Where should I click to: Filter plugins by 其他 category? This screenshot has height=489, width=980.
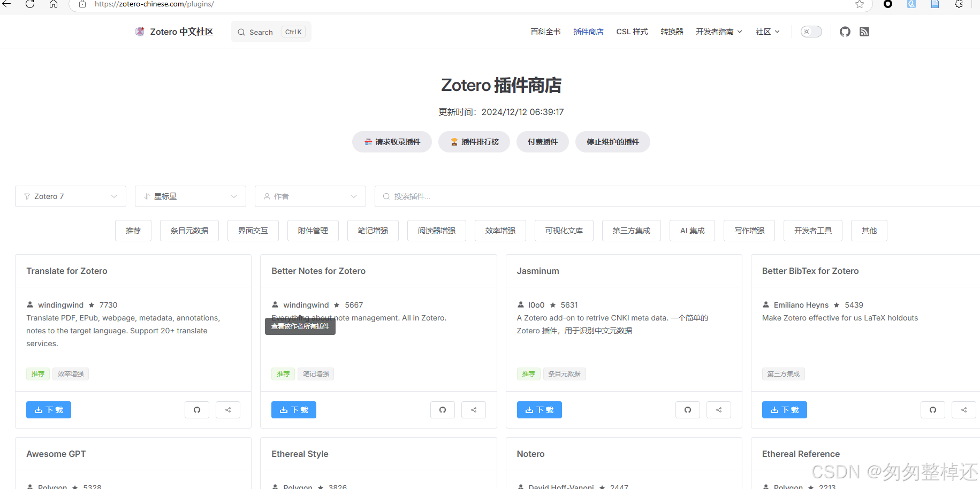[x=869, y=231]
